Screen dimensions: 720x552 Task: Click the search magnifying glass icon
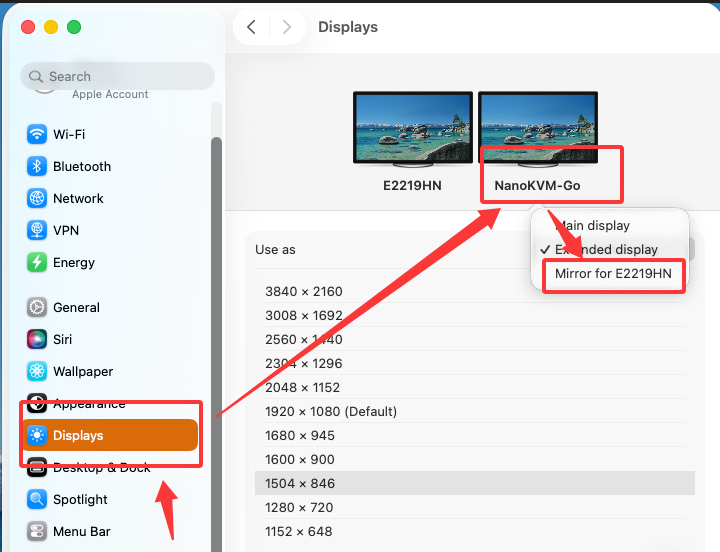click(x=36, y=76)
